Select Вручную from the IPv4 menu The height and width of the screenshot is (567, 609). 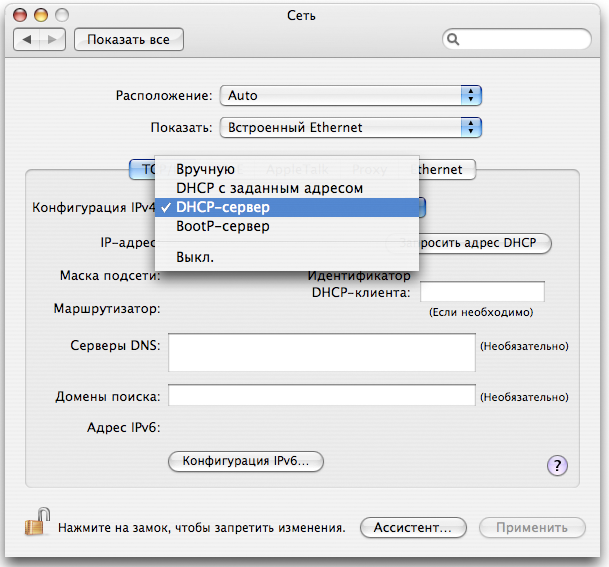[205, 169]
